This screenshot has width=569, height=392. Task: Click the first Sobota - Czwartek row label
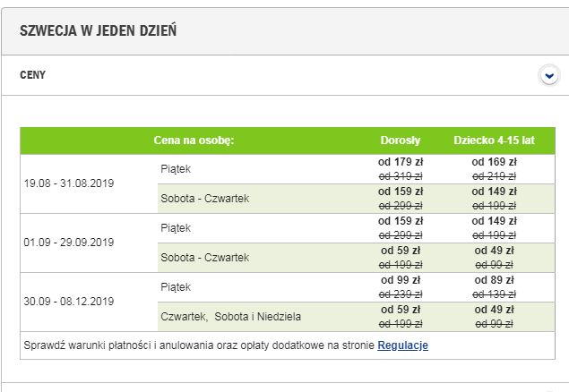(x=205, y=199)
